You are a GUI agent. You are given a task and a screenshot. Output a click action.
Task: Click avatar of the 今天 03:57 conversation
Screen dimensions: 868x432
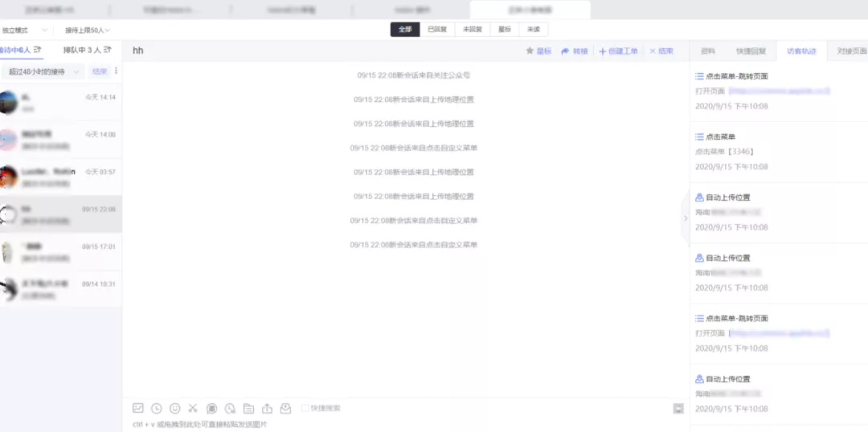pyautogui.click(x=8, y=177)
